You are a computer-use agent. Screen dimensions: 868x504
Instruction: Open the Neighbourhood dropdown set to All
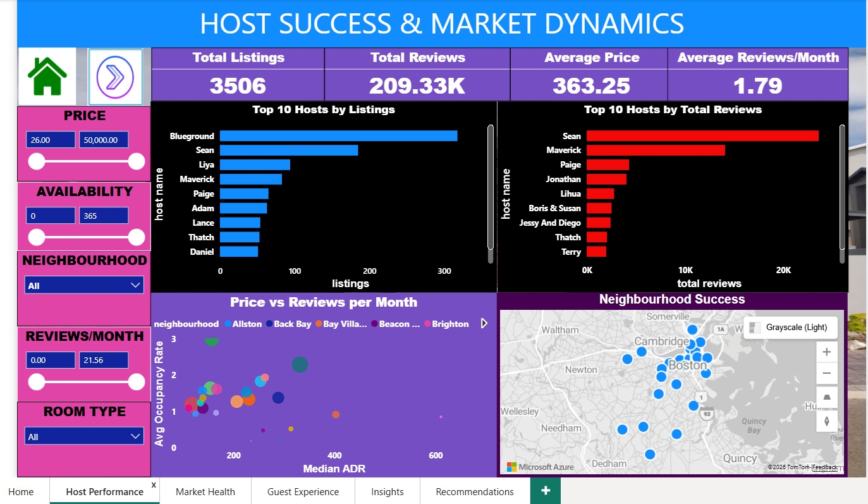pyautogui.click(x=84, y=285)
